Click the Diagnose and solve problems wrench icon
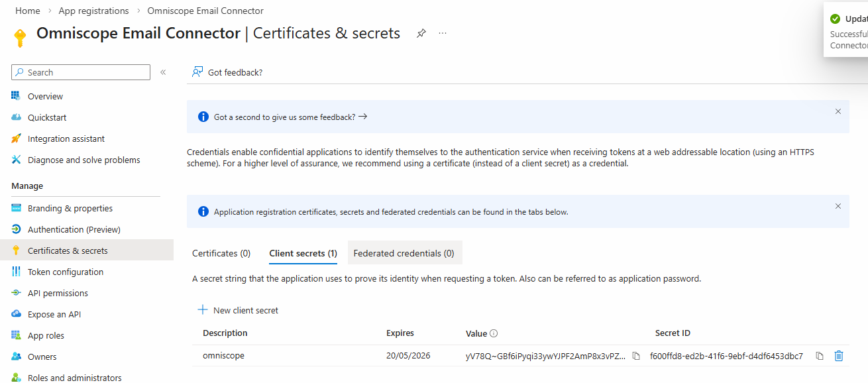The image size is (868, 383). point(17,160)
